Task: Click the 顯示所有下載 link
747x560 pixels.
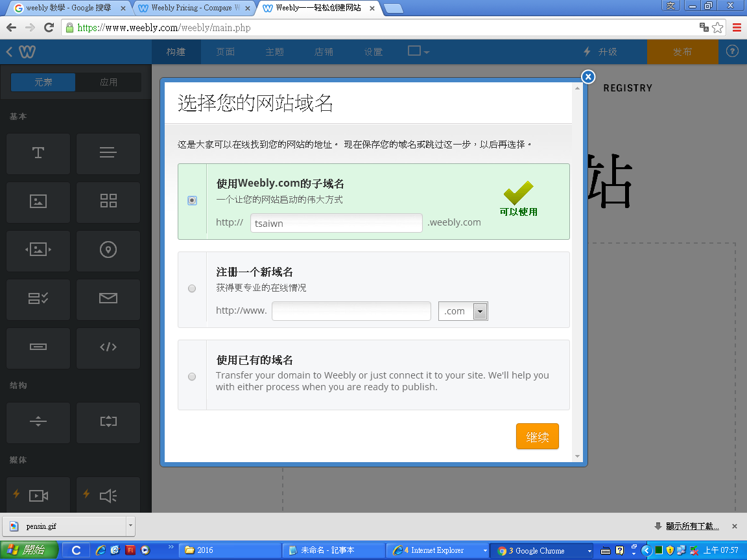Action: 693,526
